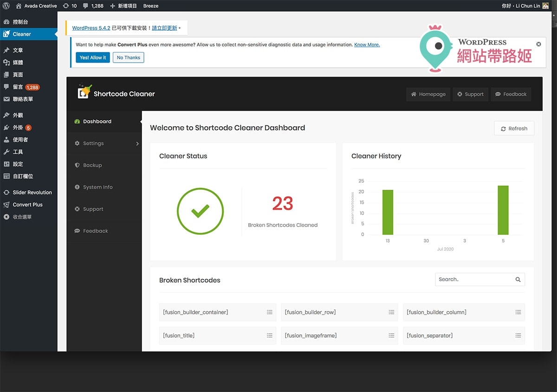Viewport: 557px width, 392px height.
Task: Click the Shortcode Cleaner logo icon
Action: coord(84,91)
